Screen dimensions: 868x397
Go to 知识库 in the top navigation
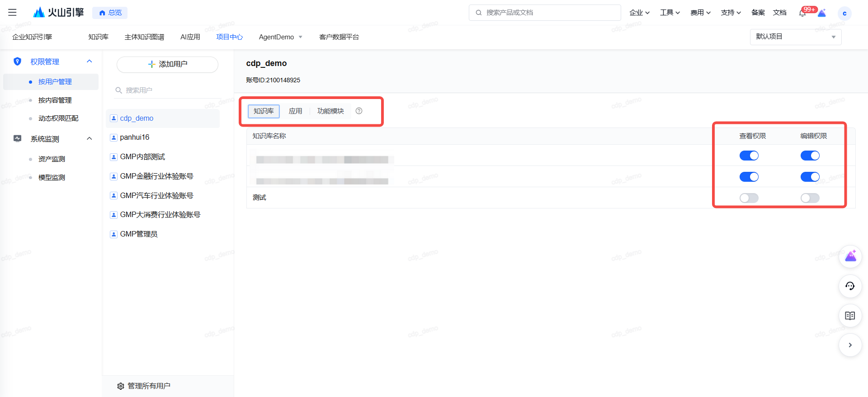coord(99,37)
